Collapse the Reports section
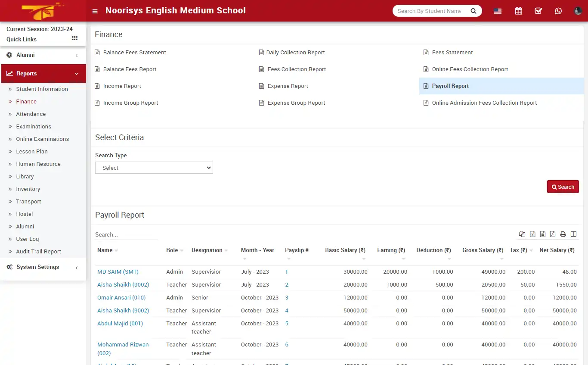Viewport: 588px width, 365px height. click(43, 73)
